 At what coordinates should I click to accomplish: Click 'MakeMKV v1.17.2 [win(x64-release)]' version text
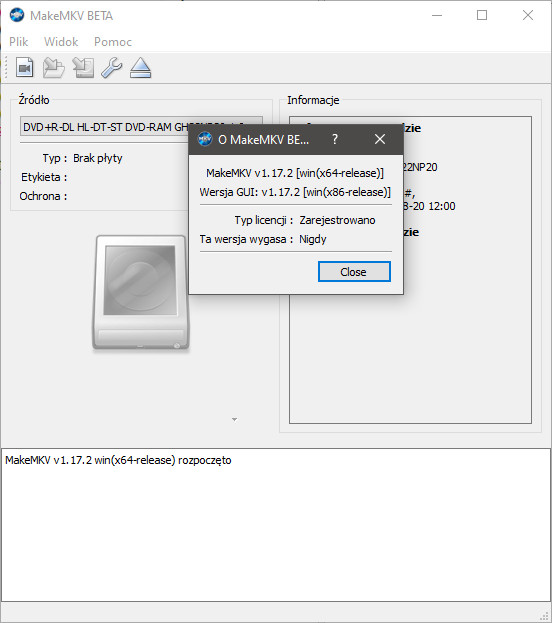(x=295, y=173)
